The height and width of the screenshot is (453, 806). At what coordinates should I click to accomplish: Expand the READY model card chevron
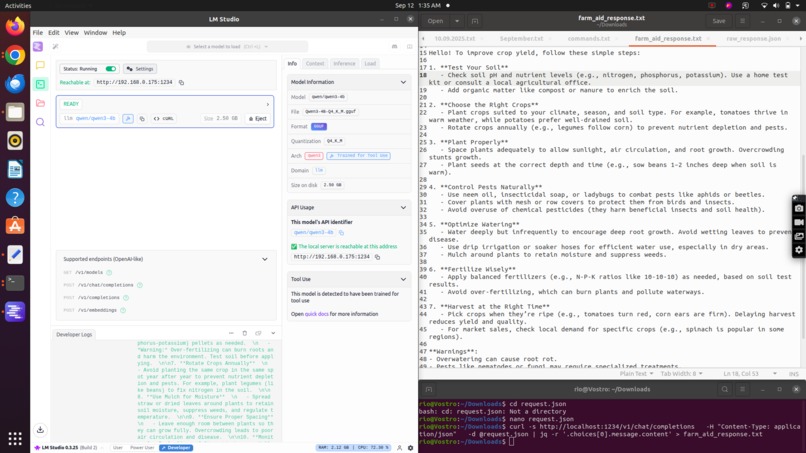(267, 104)
